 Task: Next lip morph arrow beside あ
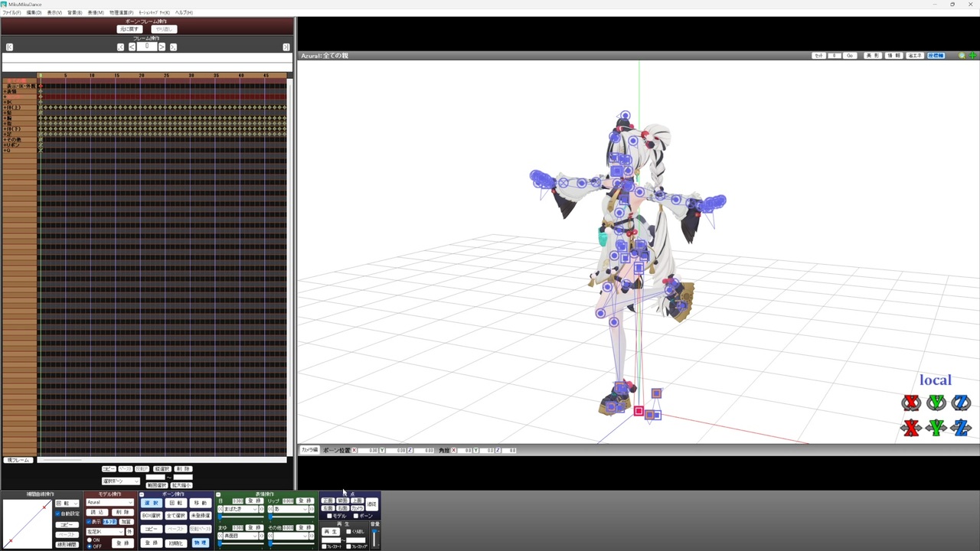(x=311, y=509)
